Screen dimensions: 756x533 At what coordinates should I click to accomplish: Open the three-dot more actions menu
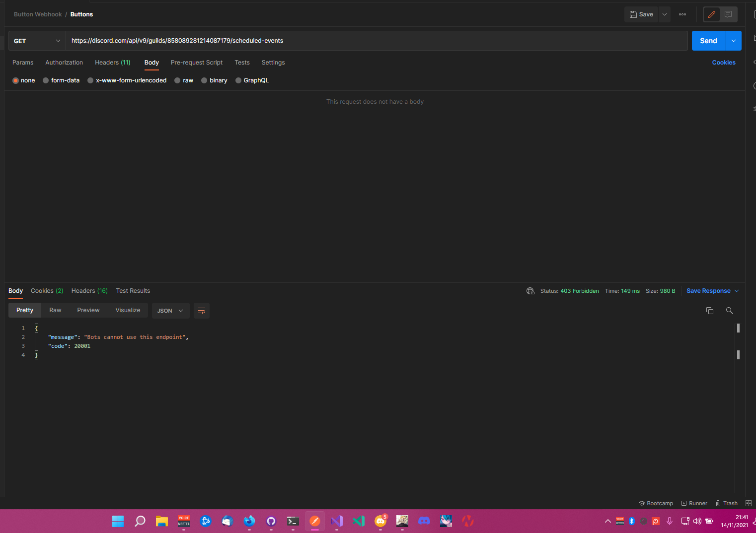click(682, 14)
